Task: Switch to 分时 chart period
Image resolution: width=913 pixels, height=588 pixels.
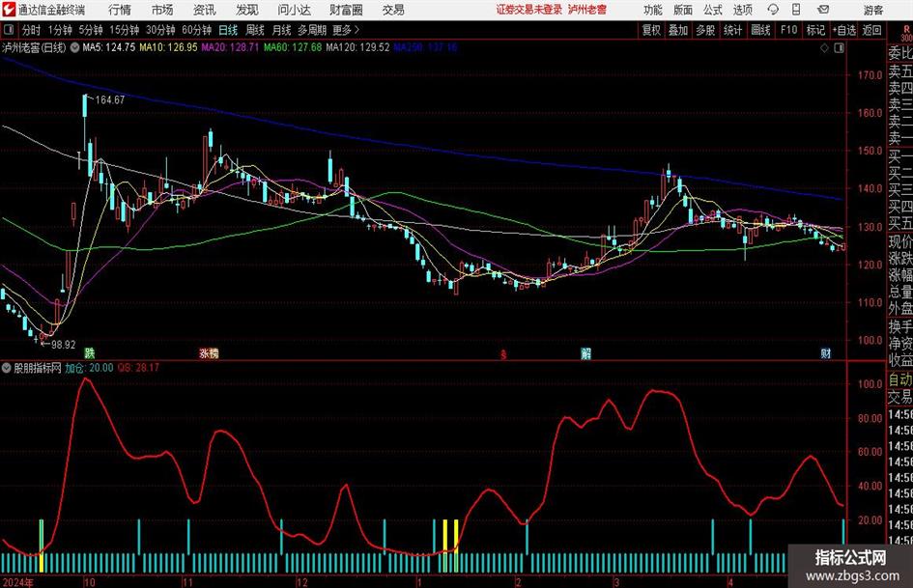Action: coord(32,30)
